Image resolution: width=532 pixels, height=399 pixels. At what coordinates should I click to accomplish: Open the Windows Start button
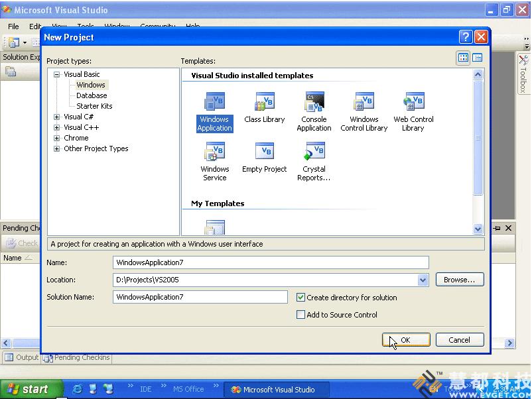(x=31, y=389)
